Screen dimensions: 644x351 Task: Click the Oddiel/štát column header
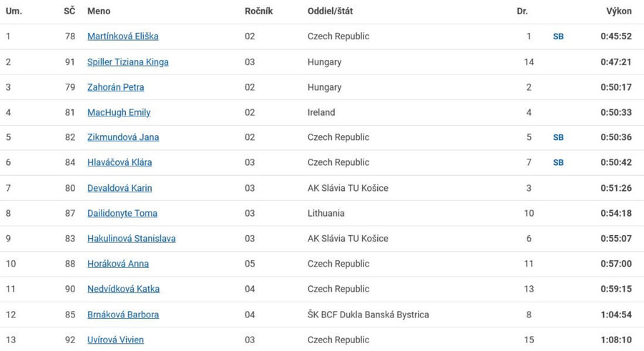click(330, 11)
